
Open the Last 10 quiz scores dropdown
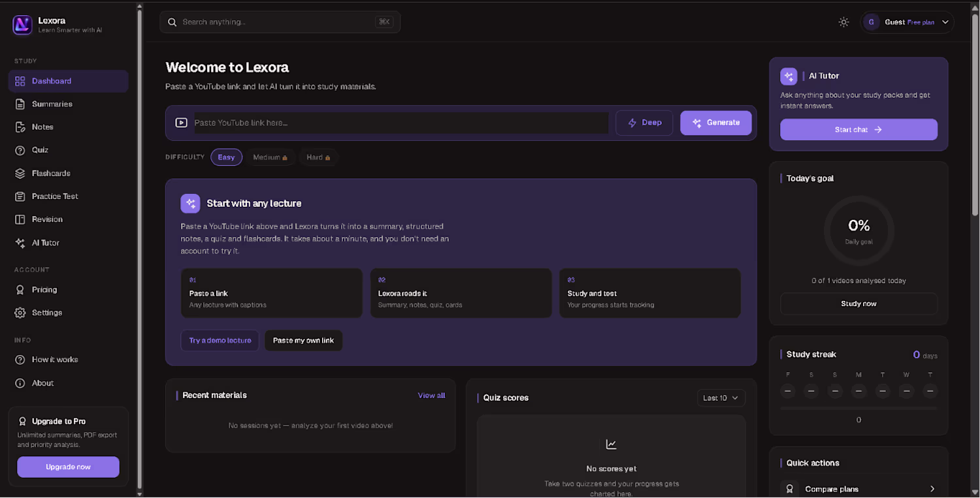click(x=721, y=398)
